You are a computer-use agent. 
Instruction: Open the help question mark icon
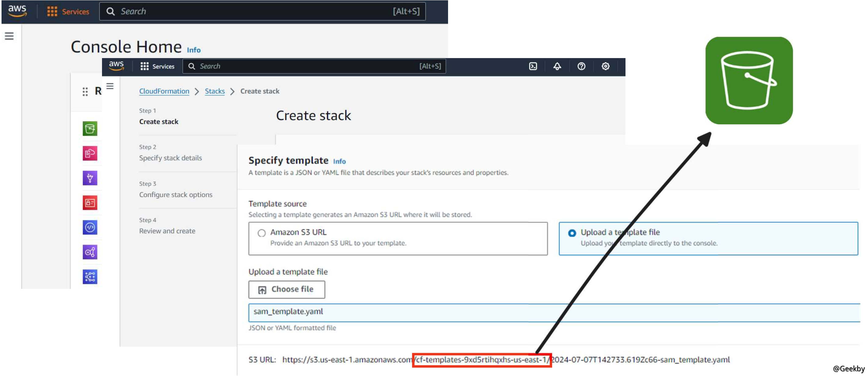581,66
